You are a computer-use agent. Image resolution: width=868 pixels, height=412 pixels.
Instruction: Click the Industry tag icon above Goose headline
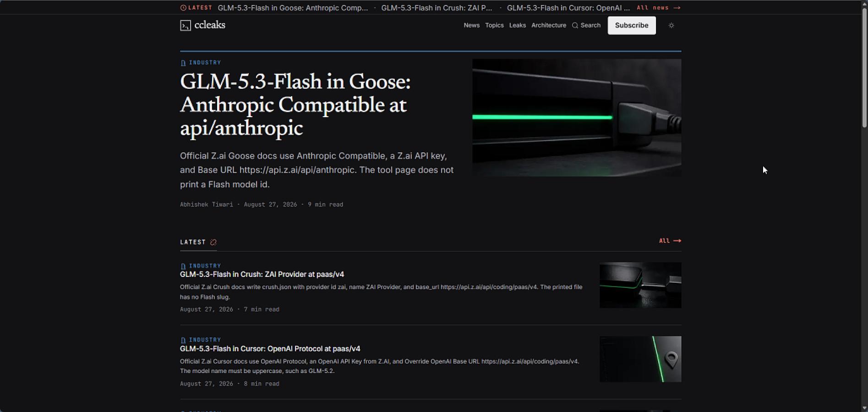(183, 63)
